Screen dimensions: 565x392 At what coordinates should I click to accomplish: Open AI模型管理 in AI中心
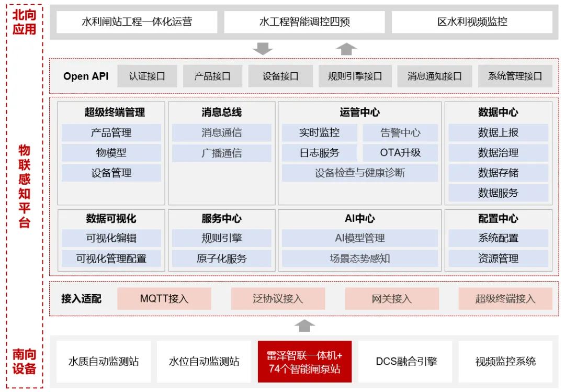(x=359, y=238)
